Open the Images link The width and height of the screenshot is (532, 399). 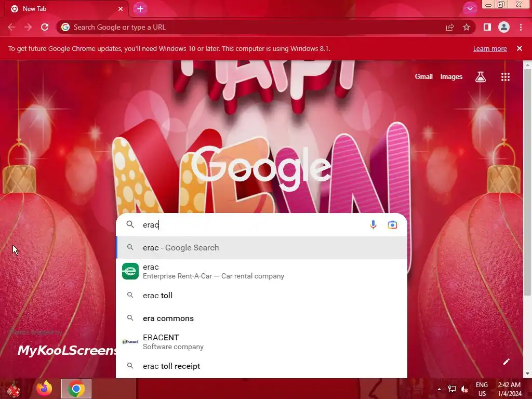point(451,77)
